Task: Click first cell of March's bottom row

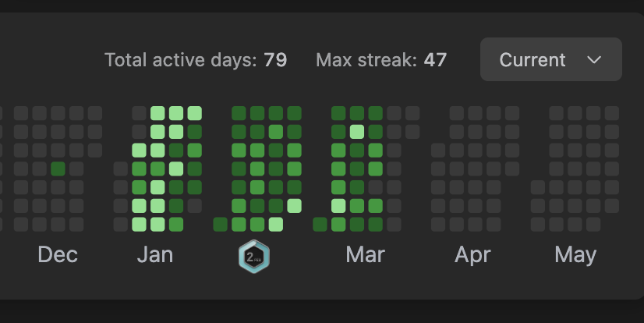Action: pyautogui.click(x=320, y=225)
